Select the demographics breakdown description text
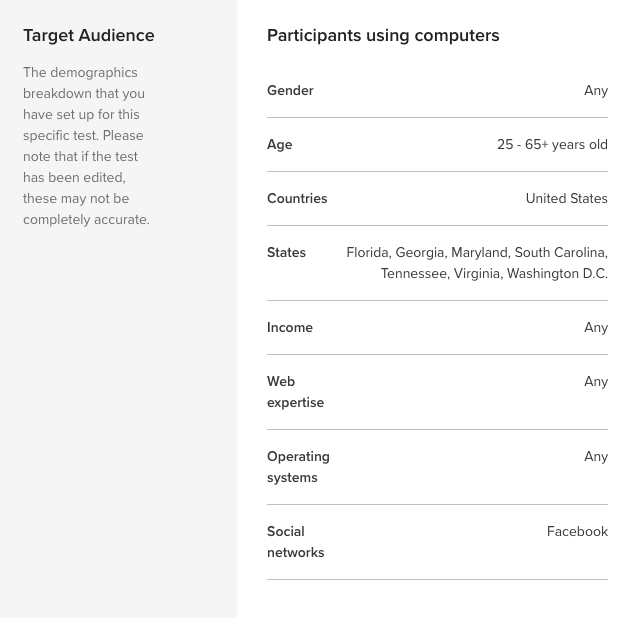639x618 pixels. click(86, 146)
